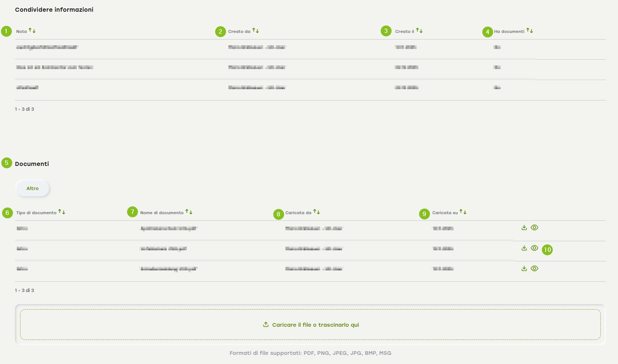618x364 pixels.
Task: Open the first note row
Action: [47, 47]
